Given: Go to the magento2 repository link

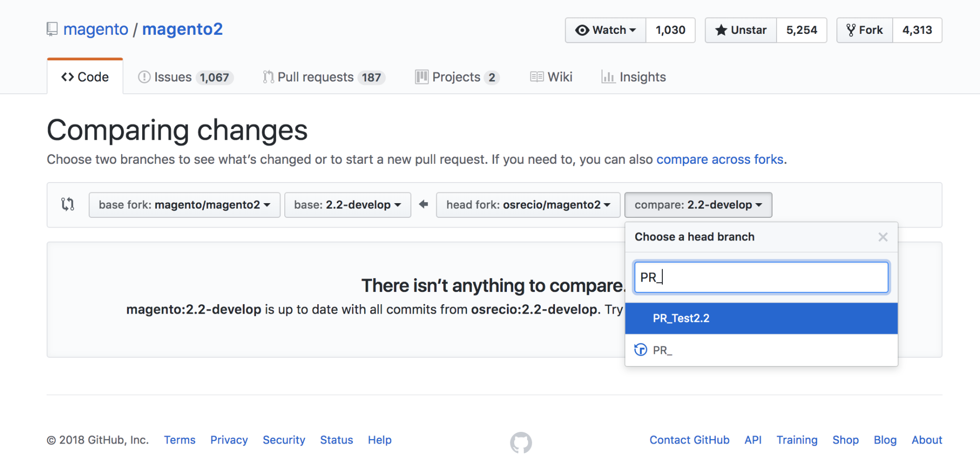Looking at the screenshot, I should click(182, 29).
